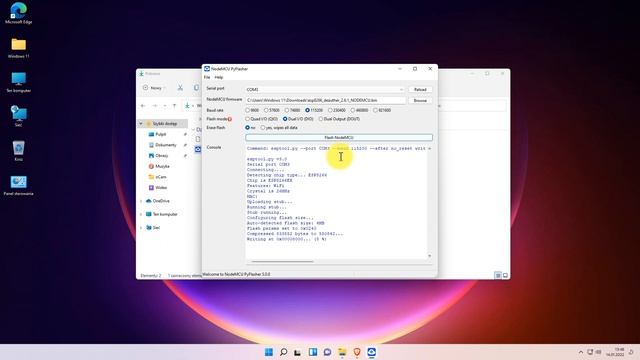Switch Explorer to large icons view
The width and height of the screenshot is (640, 360).
pos(505,276)
